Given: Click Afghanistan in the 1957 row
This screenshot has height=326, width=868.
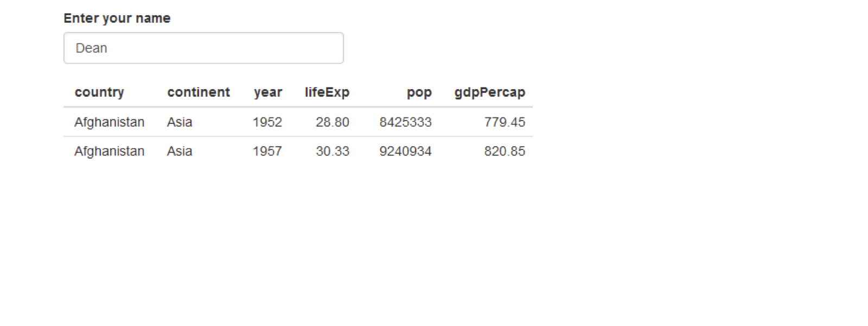Looking at the screenshot, I should click(x=110, y=151).
